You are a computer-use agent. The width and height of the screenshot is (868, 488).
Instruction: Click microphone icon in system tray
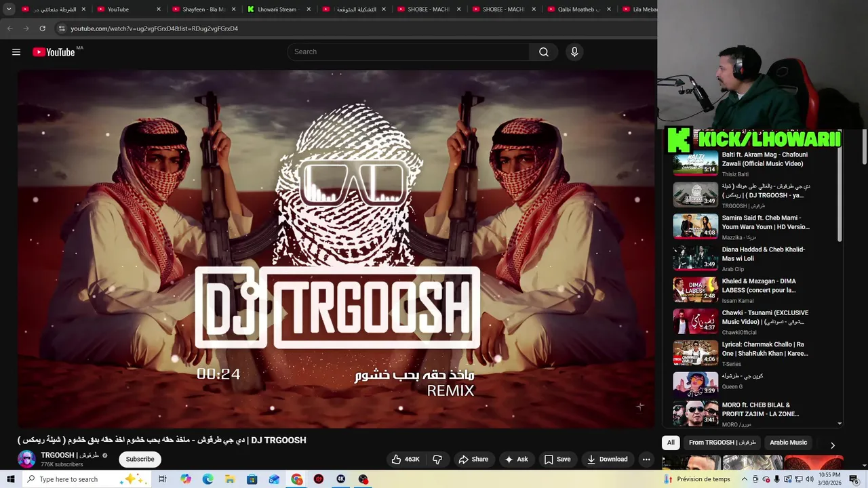click(x=776, y=479)
